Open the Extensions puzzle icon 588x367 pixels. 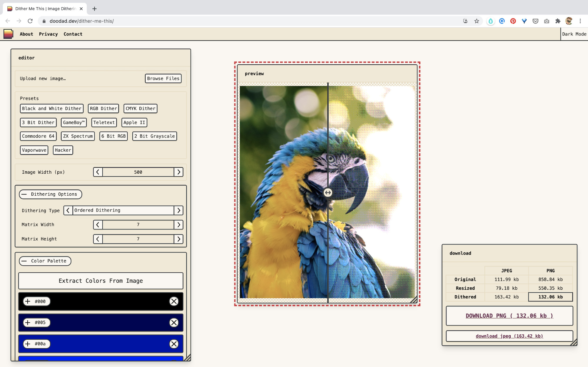tap(558, 21)
